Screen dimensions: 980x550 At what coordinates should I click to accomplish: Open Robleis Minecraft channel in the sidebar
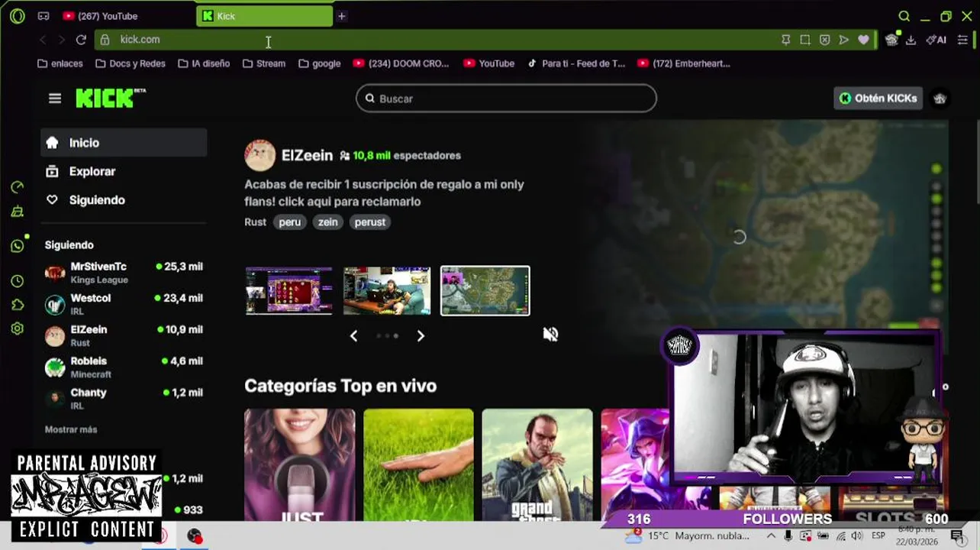coord(124,367)
